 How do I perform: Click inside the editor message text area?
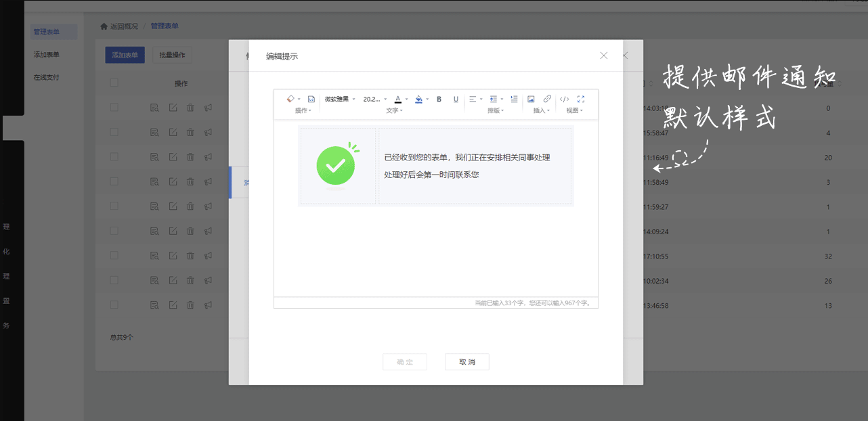coord(466,166)
